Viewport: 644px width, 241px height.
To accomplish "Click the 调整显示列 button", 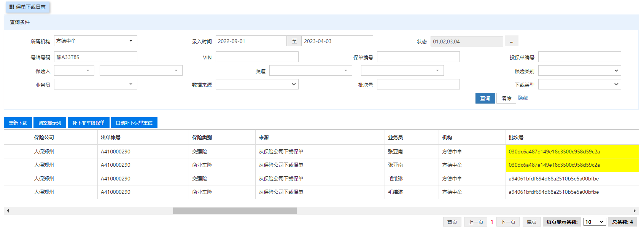I will (49, 123).
